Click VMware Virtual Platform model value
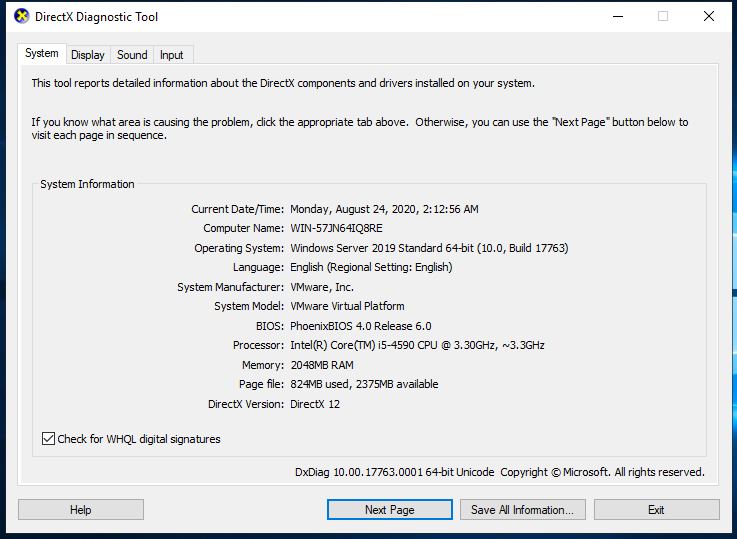The width and height of the screenshot is (737, 539). (347, 306)
